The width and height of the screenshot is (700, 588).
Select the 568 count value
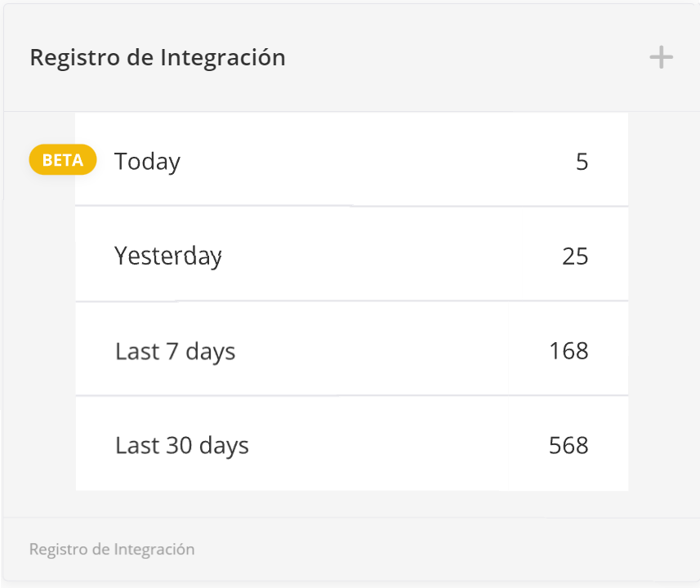569,446
